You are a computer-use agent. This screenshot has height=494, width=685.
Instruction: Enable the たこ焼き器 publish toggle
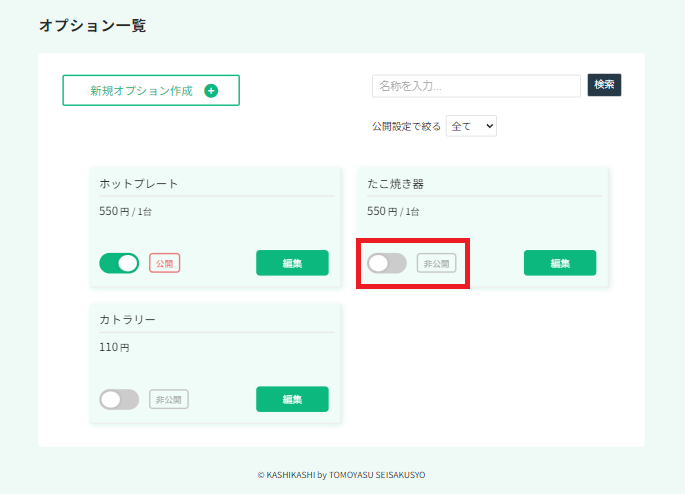coord(387,263)
